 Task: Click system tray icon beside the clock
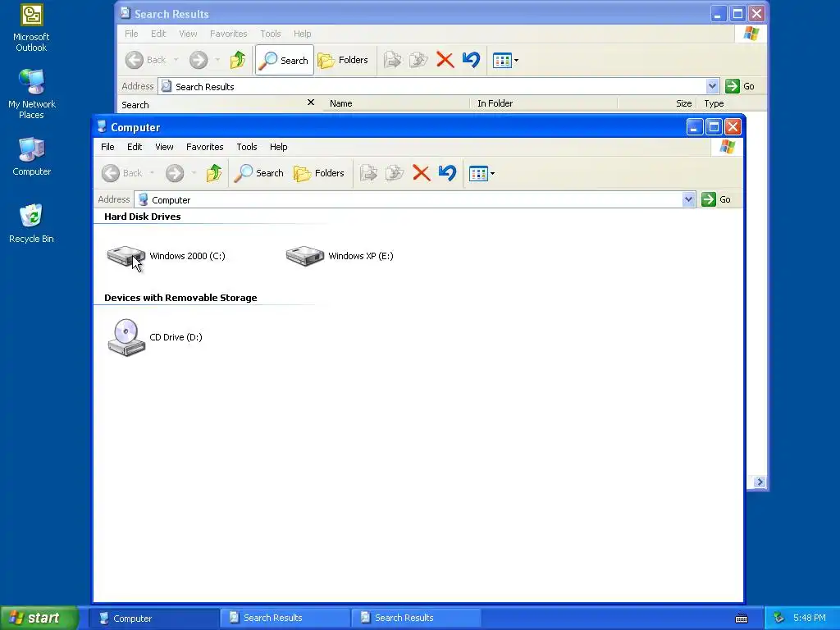point(779,618)
